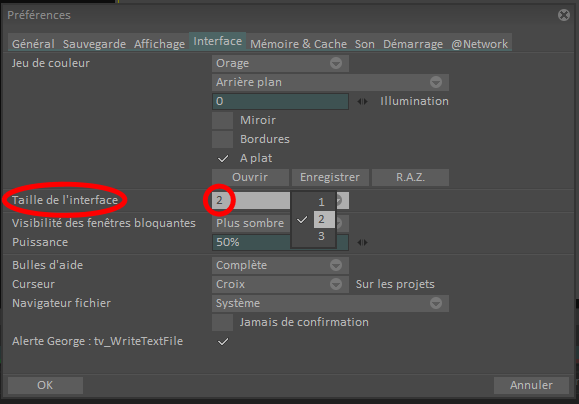Select the Interface tab
The image size is (579, 404).
pyautogui.click(x=217, y=41)
